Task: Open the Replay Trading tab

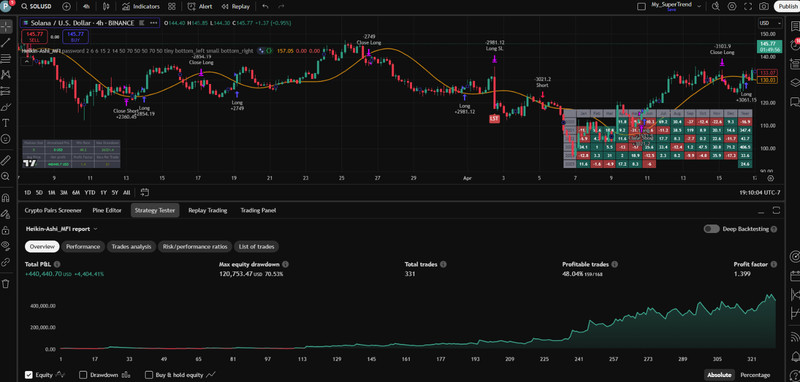Action: pyautogui.click(x=208, y=210)
